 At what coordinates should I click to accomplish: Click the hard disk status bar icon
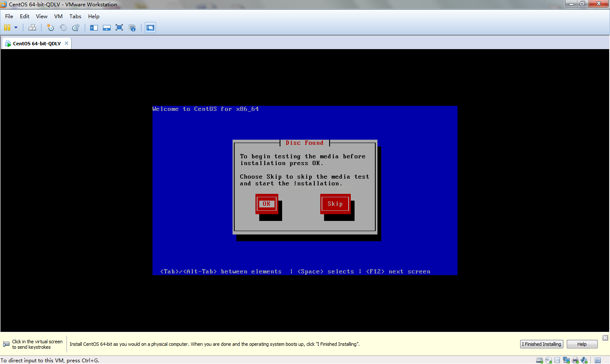point(540,361)
